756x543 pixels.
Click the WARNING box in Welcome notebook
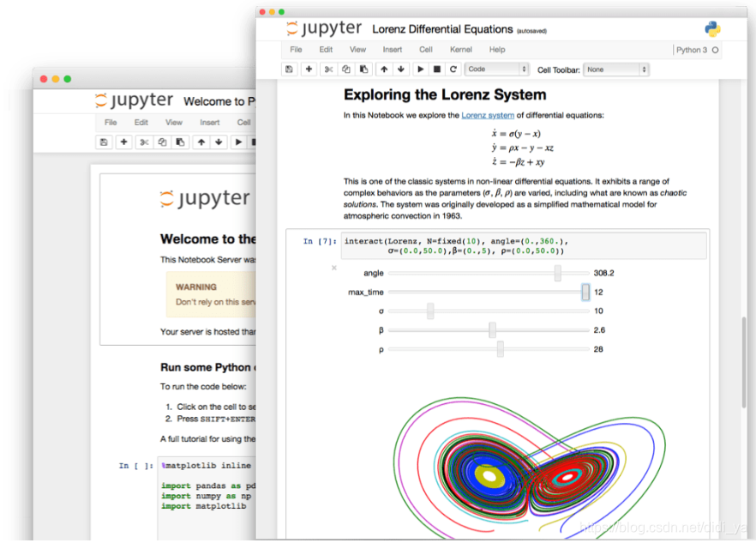click(x=211, y=294)
